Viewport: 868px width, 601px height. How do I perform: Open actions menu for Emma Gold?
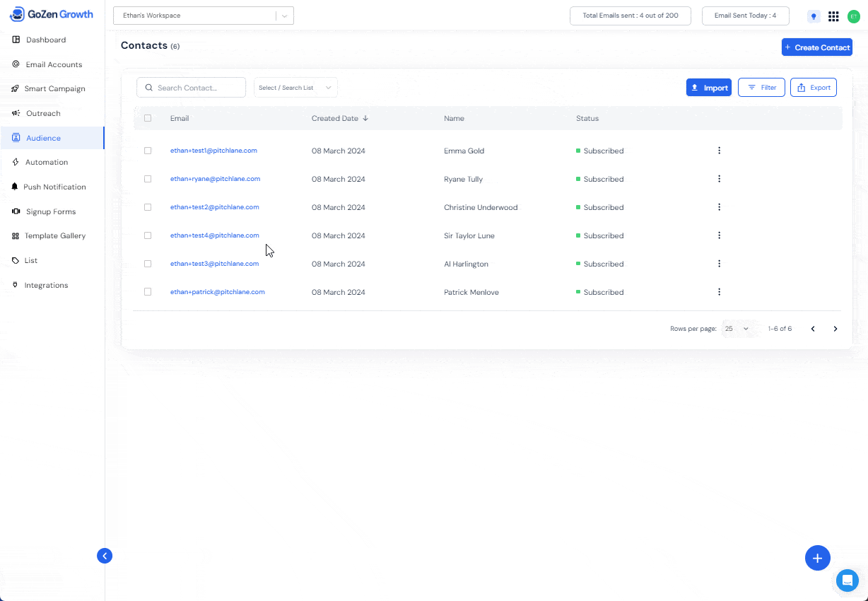pyautogui.click(x=719, y=151)
